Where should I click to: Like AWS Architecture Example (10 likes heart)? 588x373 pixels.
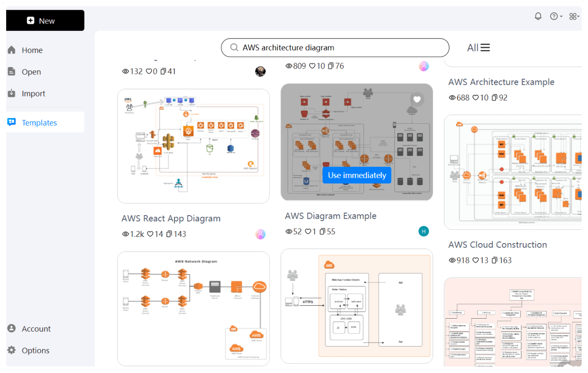(x=475, y=97)
